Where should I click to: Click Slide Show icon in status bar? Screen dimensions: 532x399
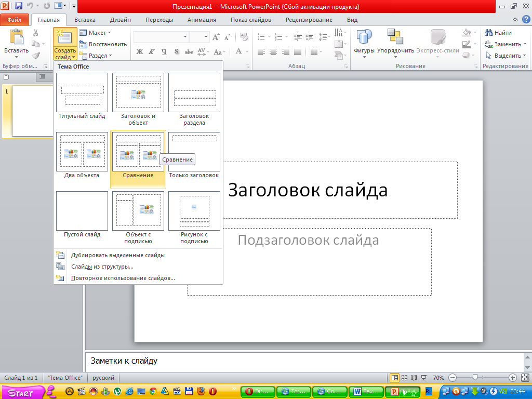pyautogui.click(x=424, y=378)
